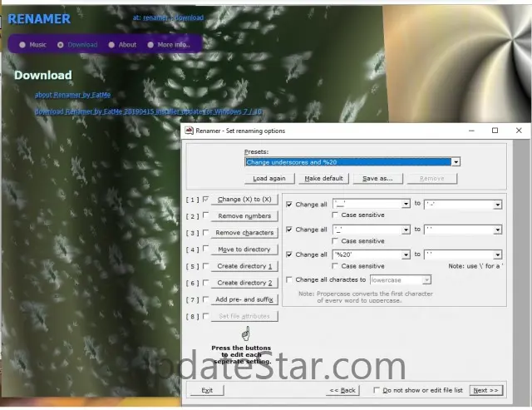Select the Download navigation item
The image size is (532, 410).
(77, 44)
